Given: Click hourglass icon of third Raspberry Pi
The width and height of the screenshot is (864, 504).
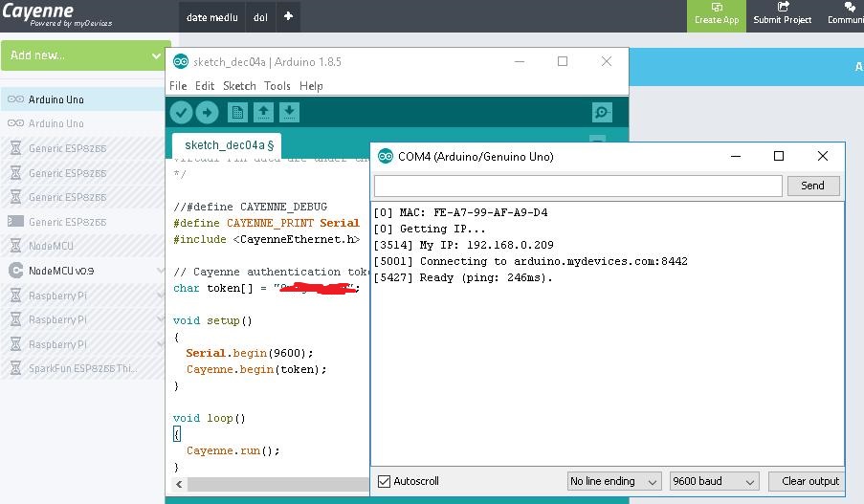Looking at the screenshot, I should (16, 344).
